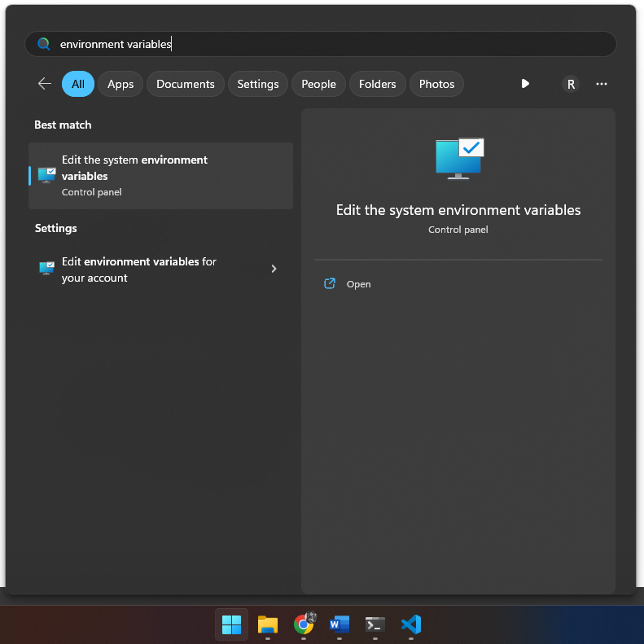
Task: Show more filters with the play arrow
Action: pyautogui.click(x=525, y=84)
